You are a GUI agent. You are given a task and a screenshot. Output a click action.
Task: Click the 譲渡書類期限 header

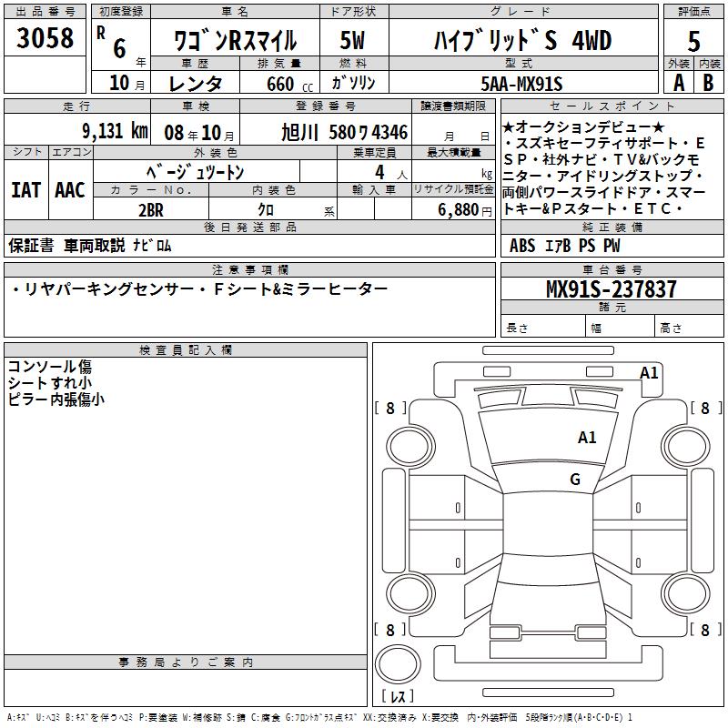click(x=453, y=106)
